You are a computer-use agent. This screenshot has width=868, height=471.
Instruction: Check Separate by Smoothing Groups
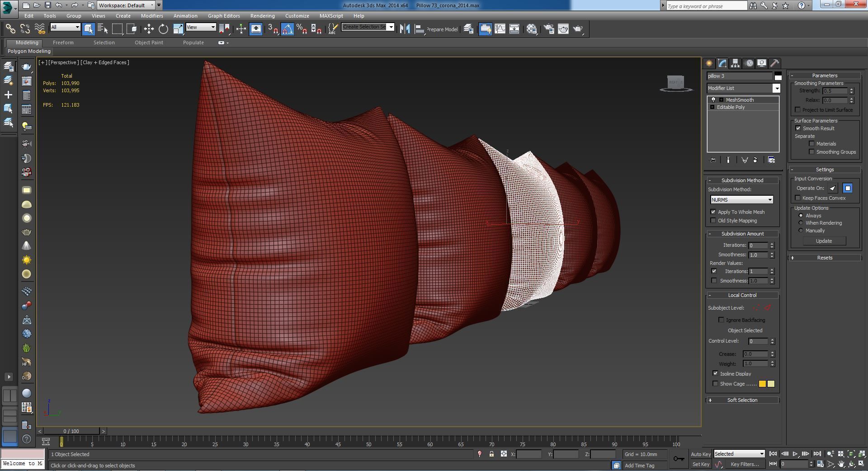coord(811,152)
